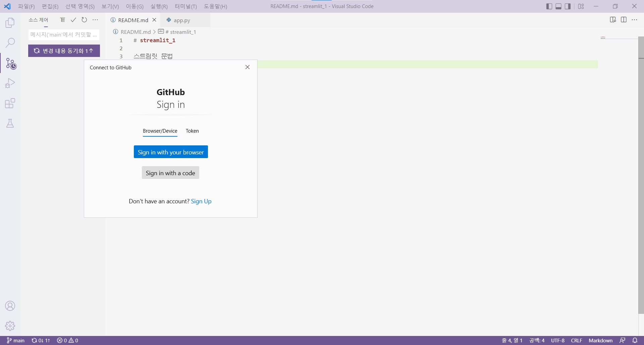This screenshot has width=644, height=345.
Task: Open the 터미널(T) menu
Action: point(186,6)
